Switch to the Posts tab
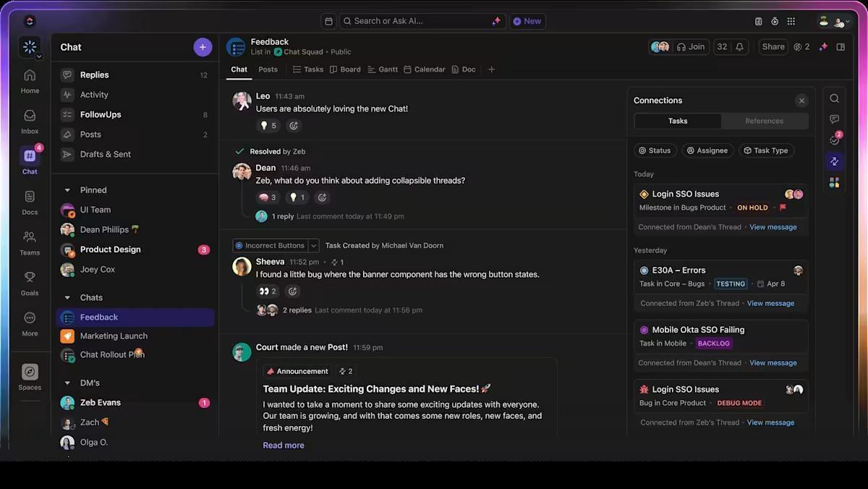 (x=268, y=69)
